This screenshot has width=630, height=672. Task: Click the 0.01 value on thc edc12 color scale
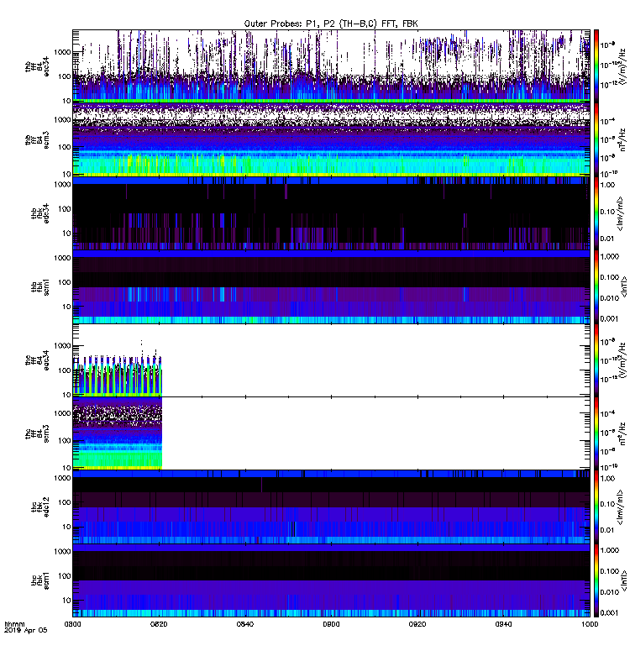click(x=607, y=530)
